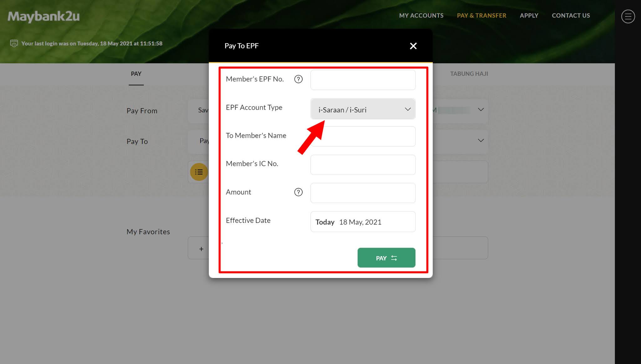Click the calendar icon beside last login

14,43
